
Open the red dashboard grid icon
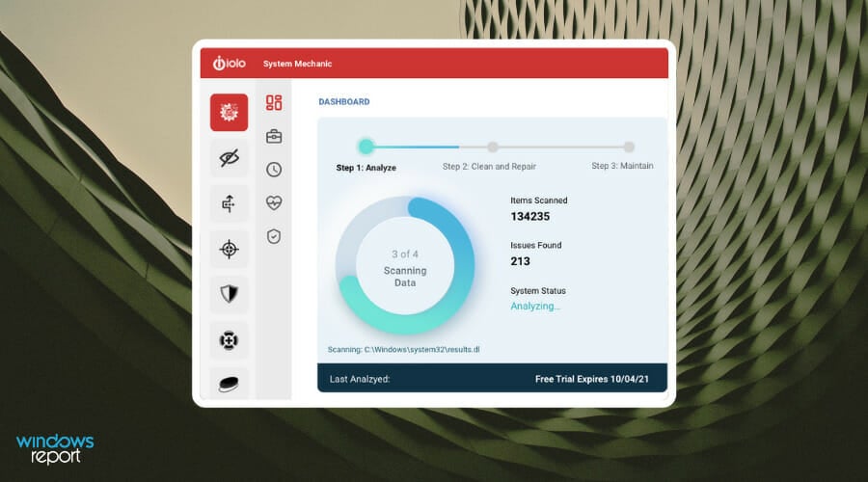274,102
